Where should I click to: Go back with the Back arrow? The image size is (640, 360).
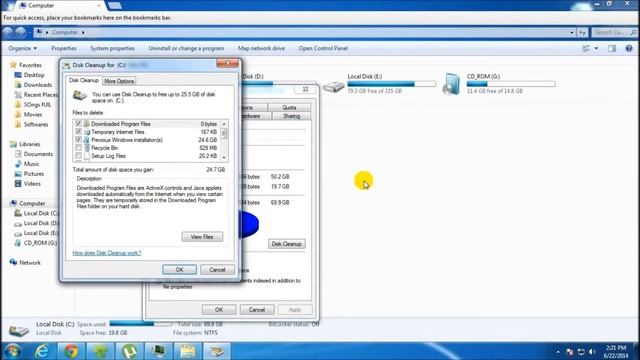pos(8,32)
